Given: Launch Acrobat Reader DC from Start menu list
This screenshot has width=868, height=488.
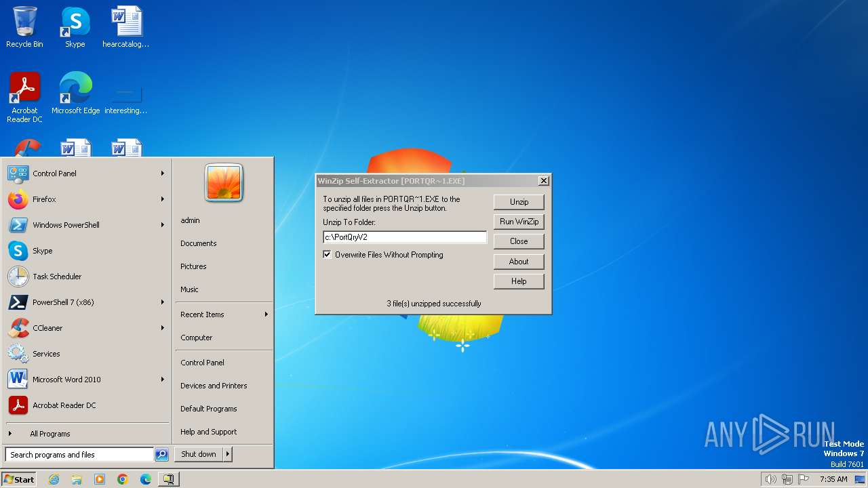Looking at the screenshot, I should [87, 405].
